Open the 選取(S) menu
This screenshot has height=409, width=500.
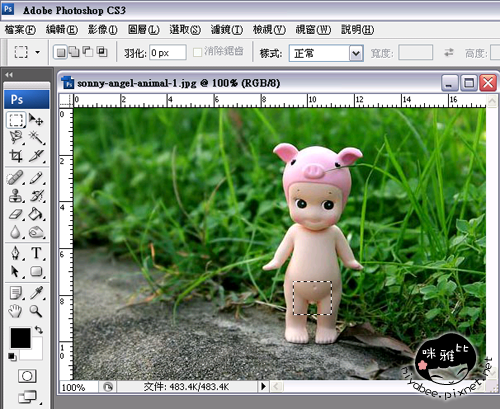click(x=185, y=30)
